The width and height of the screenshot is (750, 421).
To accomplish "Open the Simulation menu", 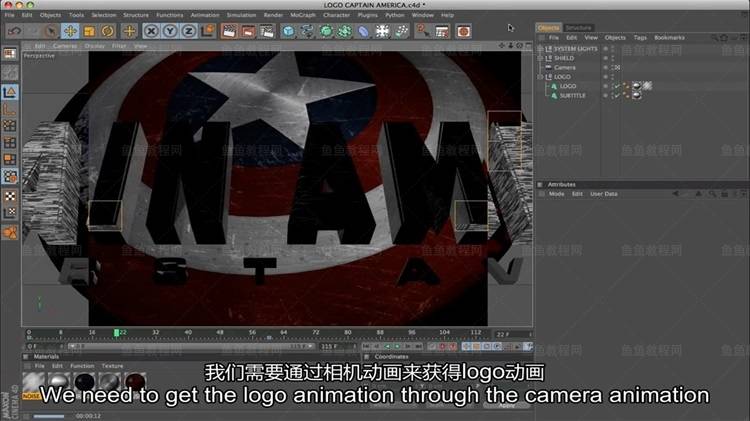I will 241,15.
